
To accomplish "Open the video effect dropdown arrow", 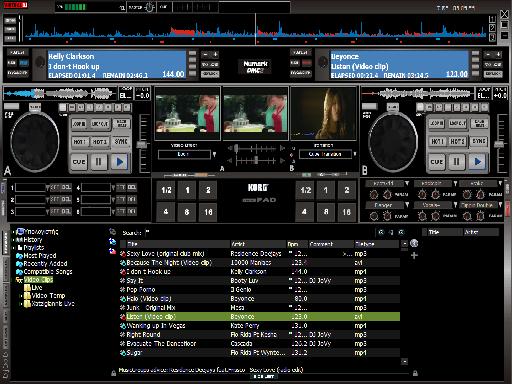I will (214, 154).
